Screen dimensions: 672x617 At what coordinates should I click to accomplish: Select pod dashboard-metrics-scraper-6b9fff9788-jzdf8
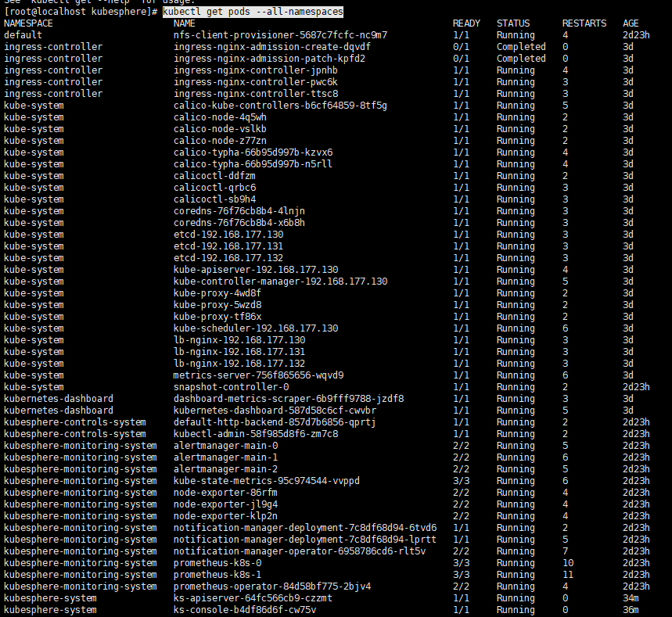[x=289, y=399]
